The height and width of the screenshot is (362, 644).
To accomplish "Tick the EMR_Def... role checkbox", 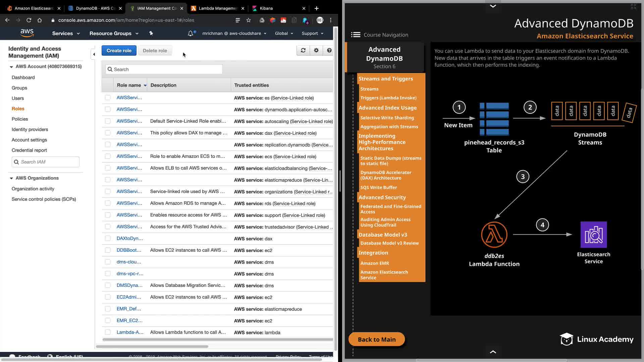I will pyautogui.click(x=108, y=309).
